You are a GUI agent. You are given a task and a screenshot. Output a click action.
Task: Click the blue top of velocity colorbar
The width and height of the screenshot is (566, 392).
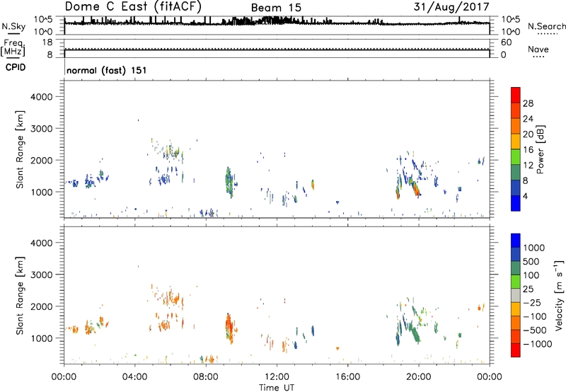pyautogui.click(x=516, y=241)
